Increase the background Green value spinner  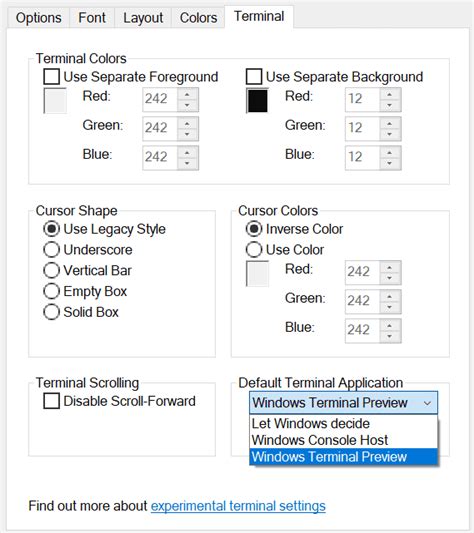click(x=390, y=123)
